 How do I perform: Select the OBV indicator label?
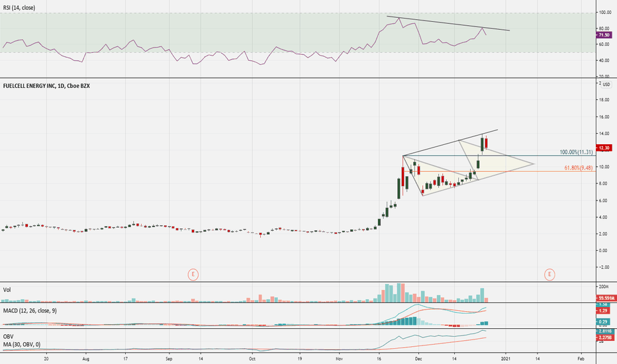pos(8,336)
